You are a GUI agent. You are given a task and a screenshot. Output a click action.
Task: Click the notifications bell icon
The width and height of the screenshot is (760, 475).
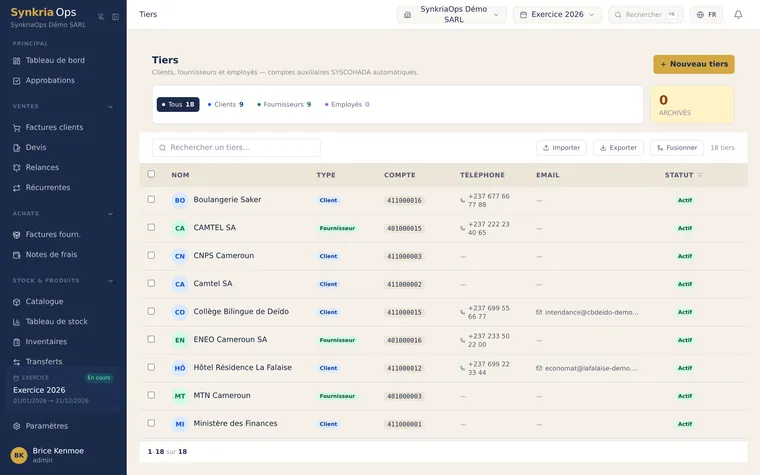coord(738,15)
